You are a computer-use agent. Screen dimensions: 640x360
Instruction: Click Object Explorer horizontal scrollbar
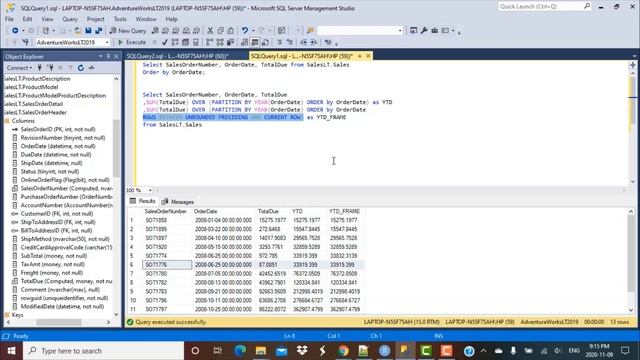coord(58,322)
